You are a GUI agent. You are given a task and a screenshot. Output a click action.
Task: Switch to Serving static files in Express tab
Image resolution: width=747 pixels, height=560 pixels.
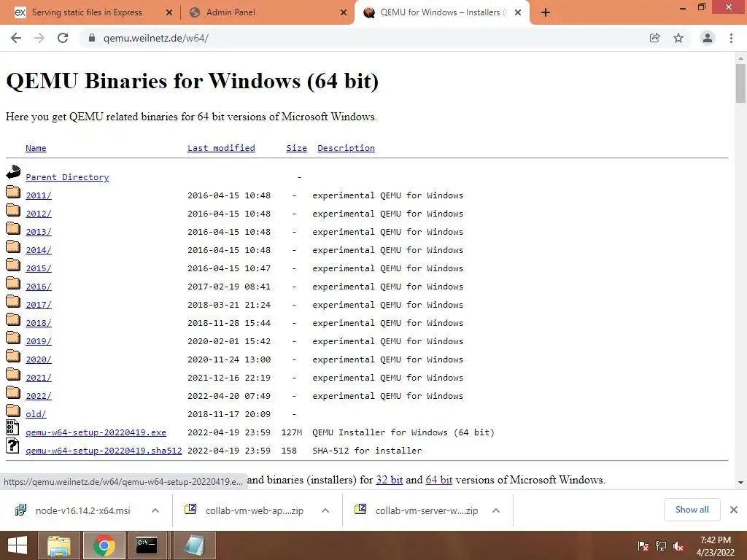click(88, 13)
